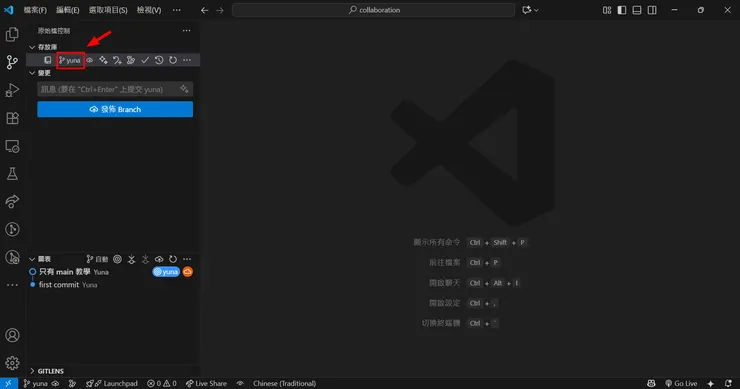740x389 pixels.
Task: Collapse the 存放庫 repositories section
Action: (32, 47)
